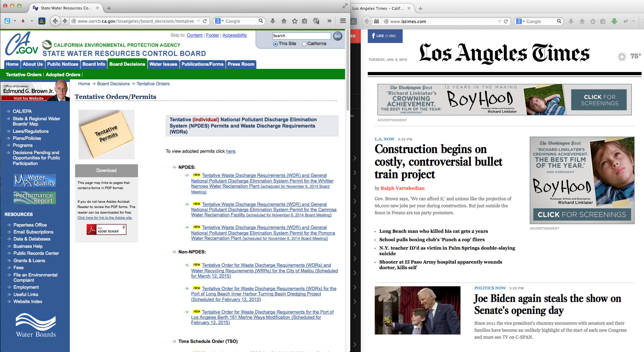Image resolution: width=644 pixels, height=352 pixels.
Task: Click Tentative Orders breadcrumb link
Action: click(x=153, y=84)
